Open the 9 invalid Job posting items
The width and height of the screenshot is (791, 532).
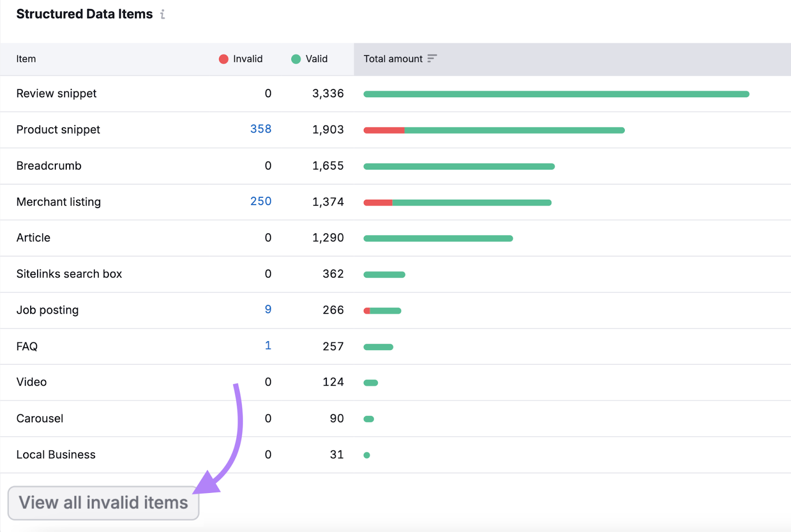(x=268, y=310)
